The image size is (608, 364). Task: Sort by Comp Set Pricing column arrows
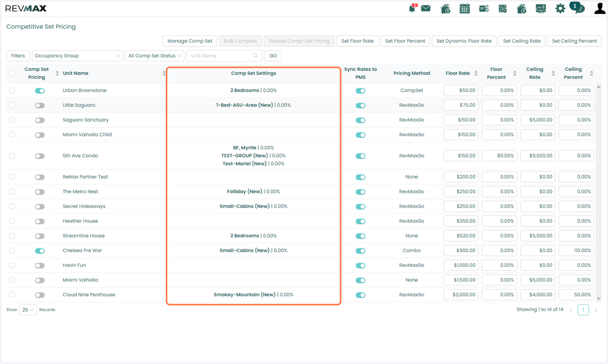pos(57,73)
